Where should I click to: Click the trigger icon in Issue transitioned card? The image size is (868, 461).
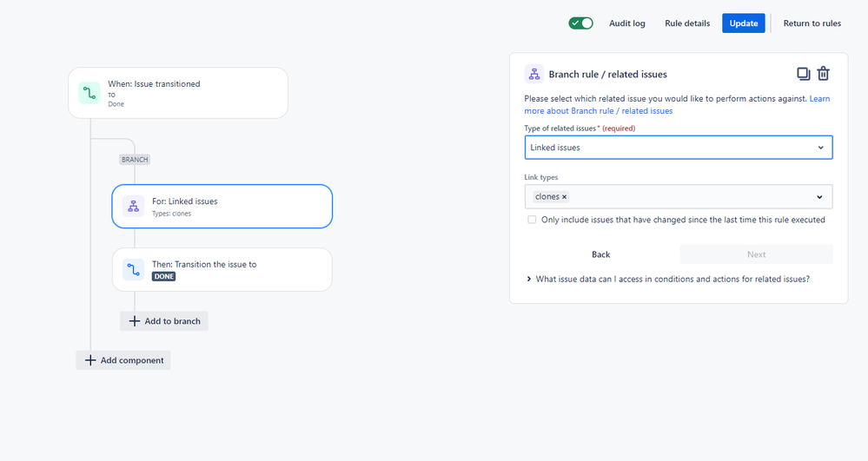click(x=89, y=93)
